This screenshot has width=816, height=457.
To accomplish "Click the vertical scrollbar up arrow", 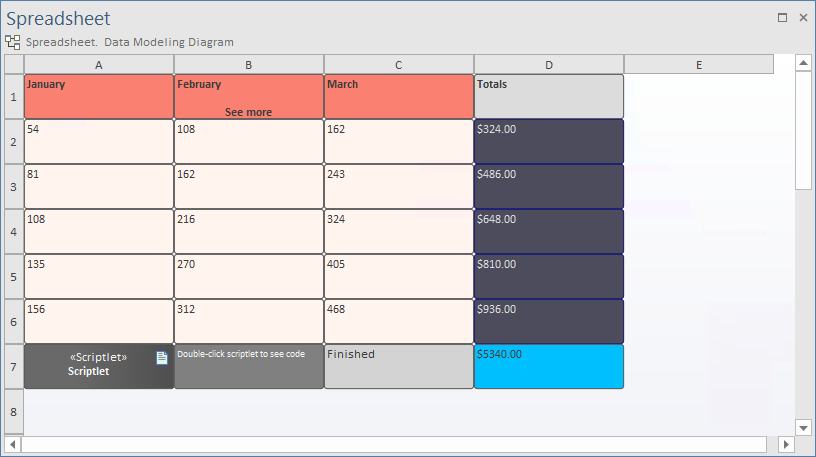I will pyautogui.click(x=803, y=63).
